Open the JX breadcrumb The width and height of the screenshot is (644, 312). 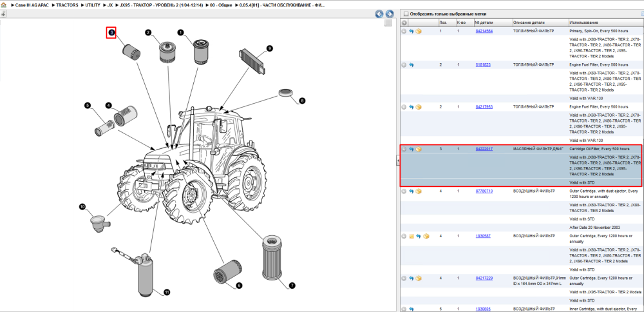point(109,5)
